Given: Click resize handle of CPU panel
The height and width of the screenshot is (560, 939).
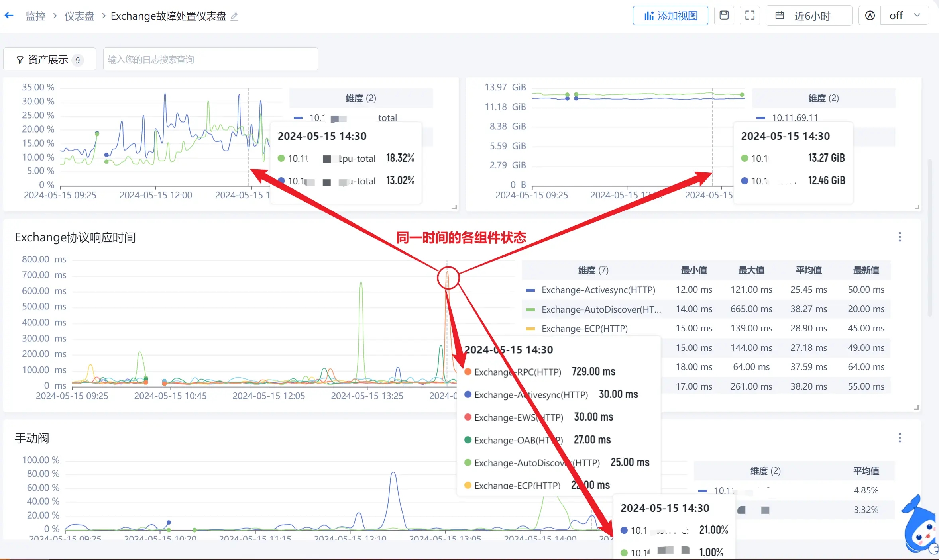Looking at the screenshot, I should [x=454, y=207].
